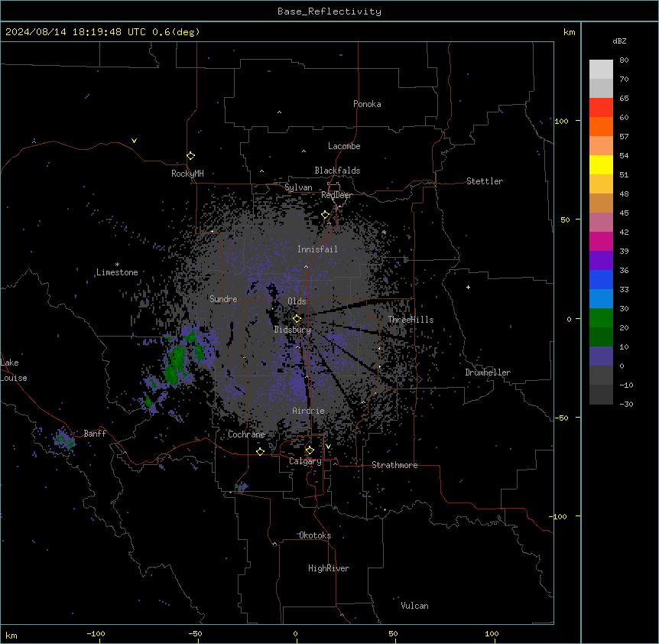Viewport: 659px width, 644px height.
Task: Click the 0 tick on the vertical axis
Action: coord(569,320)
